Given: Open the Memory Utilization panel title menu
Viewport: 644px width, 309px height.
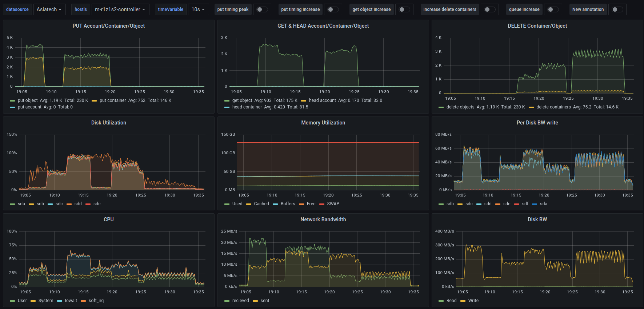Looking at the screenshot, I should click(323, 123).
